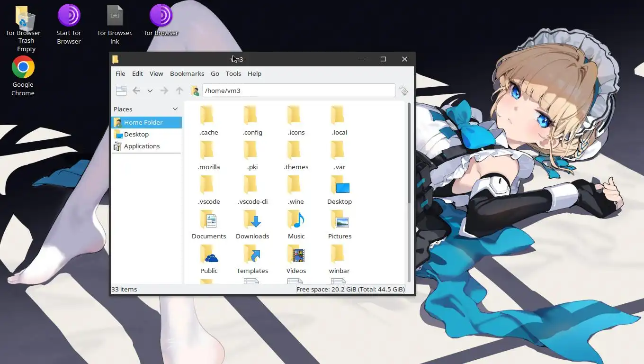This screenshot has height=364, width=644.
Task: Select Applications in Places sidebar
Action: [146, 146]
